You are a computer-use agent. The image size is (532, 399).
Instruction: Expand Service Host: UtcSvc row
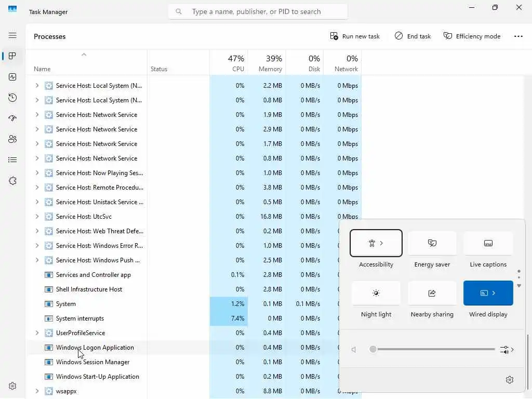point(37,217)
